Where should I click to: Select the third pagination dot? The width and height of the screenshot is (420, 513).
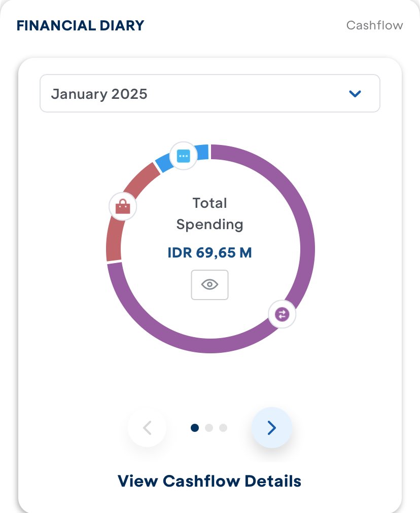click(x=223, y=428)
